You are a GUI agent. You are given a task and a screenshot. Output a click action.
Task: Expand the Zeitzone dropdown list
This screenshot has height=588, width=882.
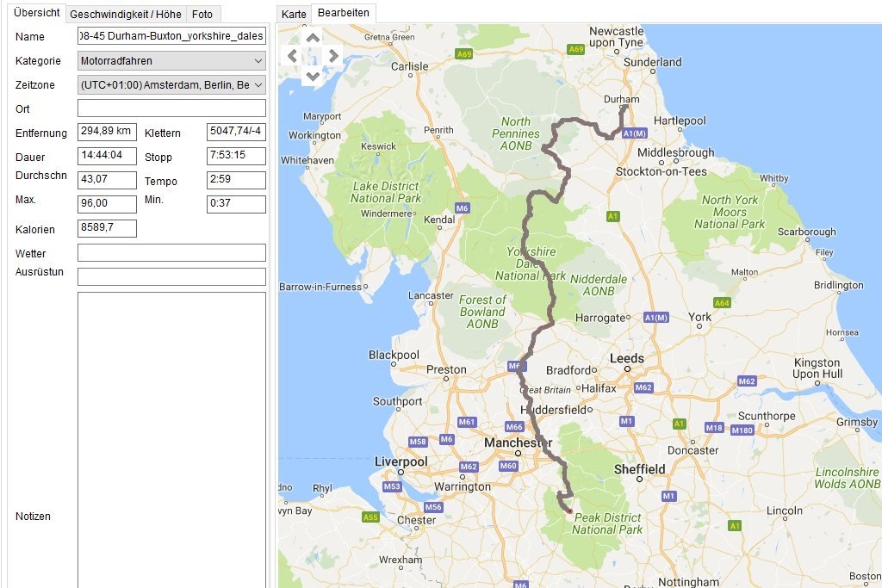click(x=258, y=85)
